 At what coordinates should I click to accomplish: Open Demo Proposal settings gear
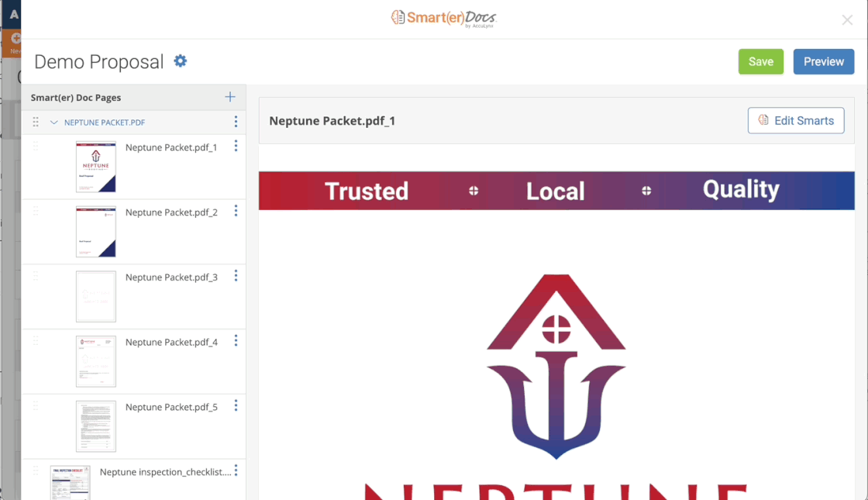181,61
